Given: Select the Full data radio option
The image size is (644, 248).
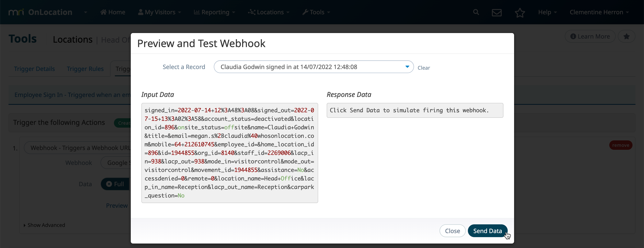Looking at the screenshot, I should 115,184.
